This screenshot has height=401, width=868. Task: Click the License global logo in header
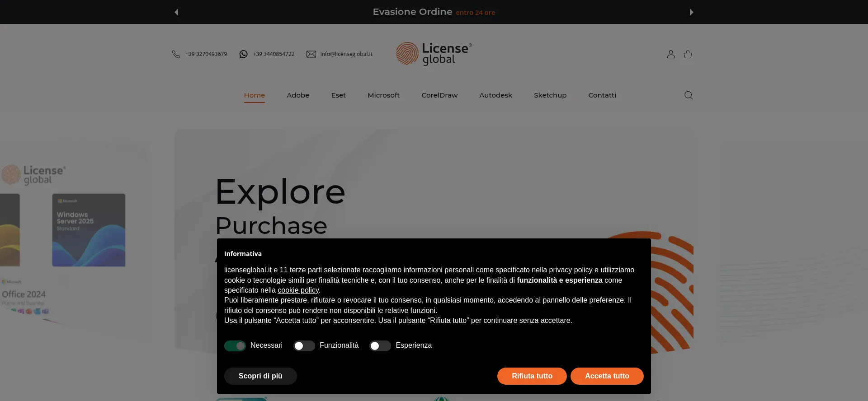point(434,54)
